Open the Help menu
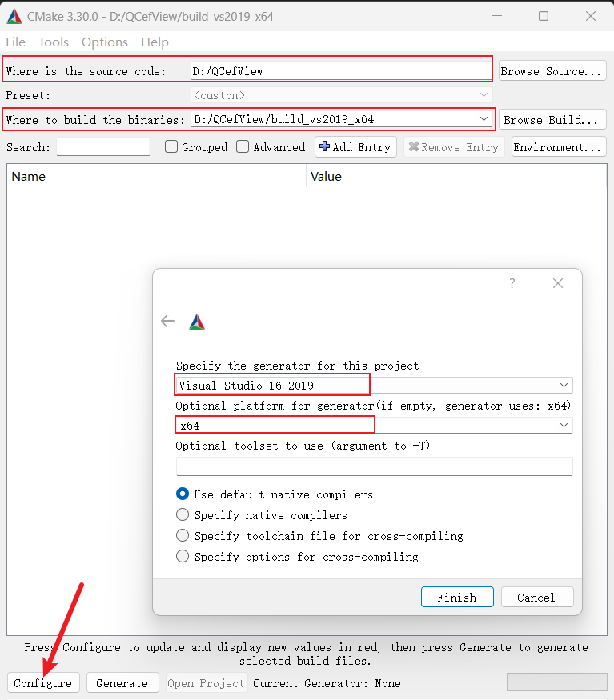 [x=155, y=42]
